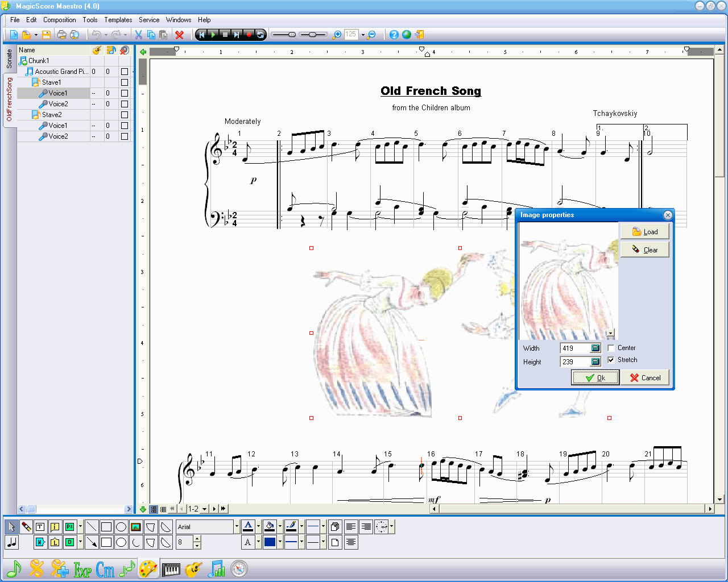Open the mixer bar chart icon
The image size is (728, 582).
[216, 569]
